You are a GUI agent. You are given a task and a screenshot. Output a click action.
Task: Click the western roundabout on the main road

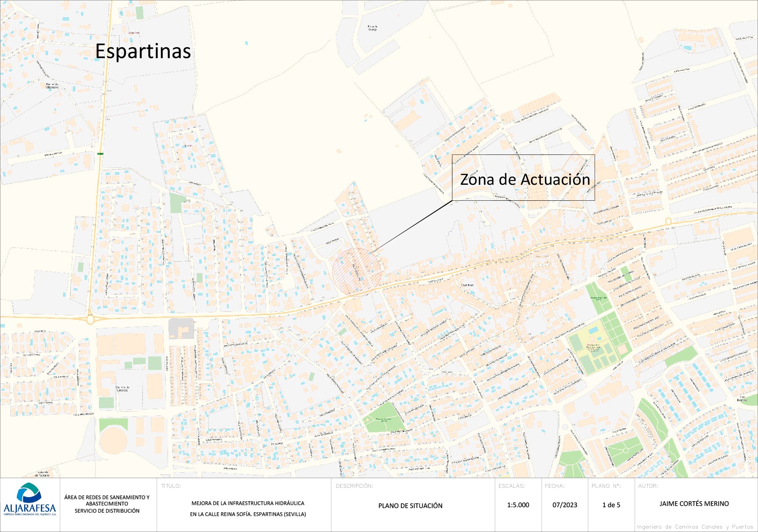pos(90,319)
